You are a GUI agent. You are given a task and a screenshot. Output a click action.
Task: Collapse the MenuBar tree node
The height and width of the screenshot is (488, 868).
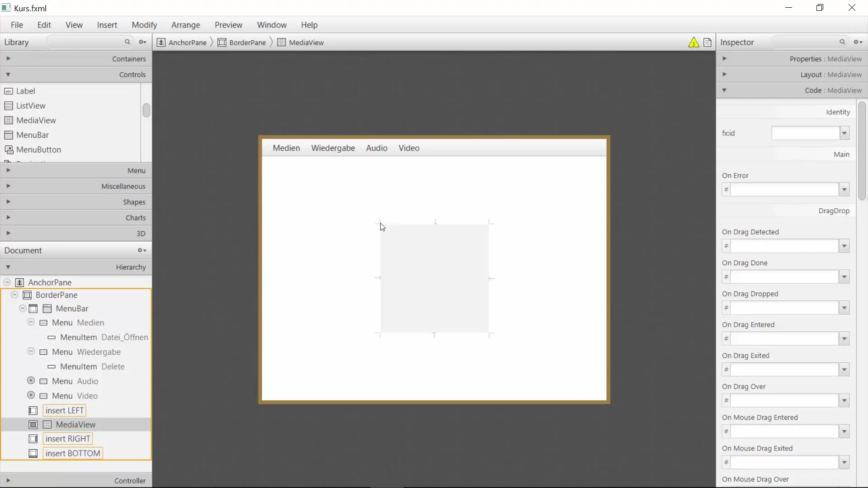click(x=23, y=308)
